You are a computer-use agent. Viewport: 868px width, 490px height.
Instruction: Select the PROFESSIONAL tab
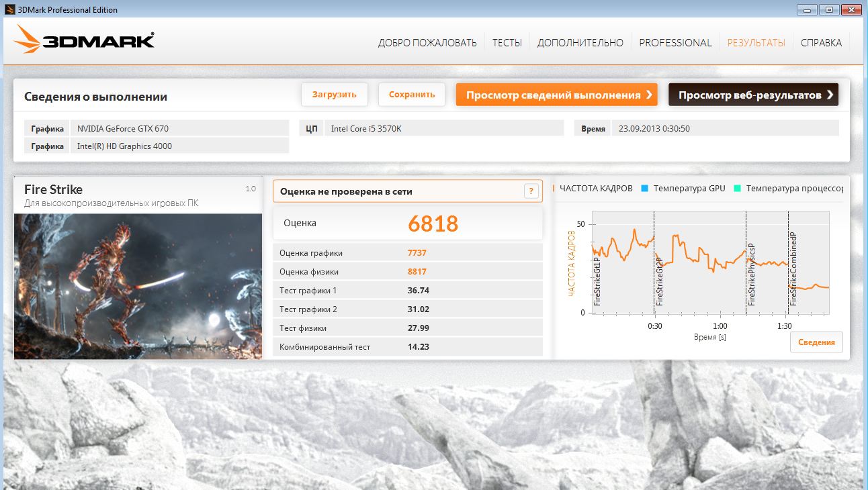675,42
